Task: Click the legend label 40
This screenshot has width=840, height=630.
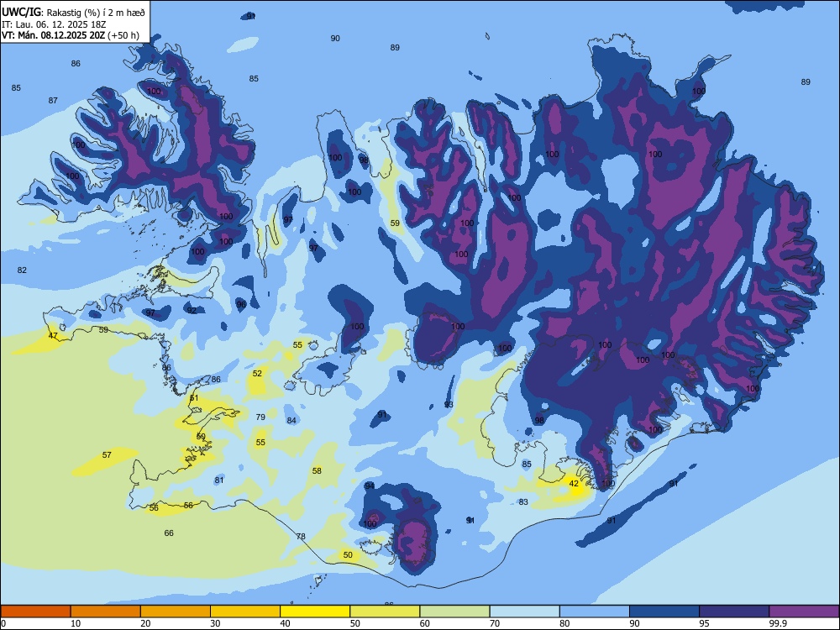Action: pos(286,623)
